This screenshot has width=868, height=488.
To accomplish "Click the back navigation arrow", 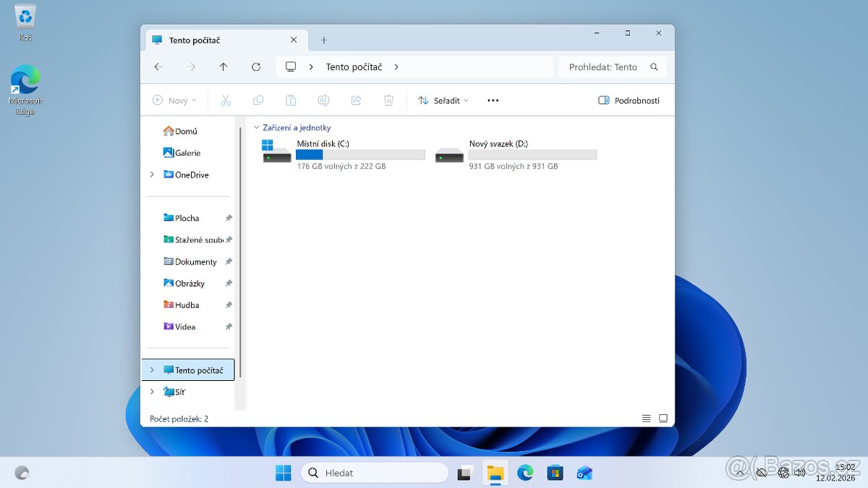I will coord(158,67).
